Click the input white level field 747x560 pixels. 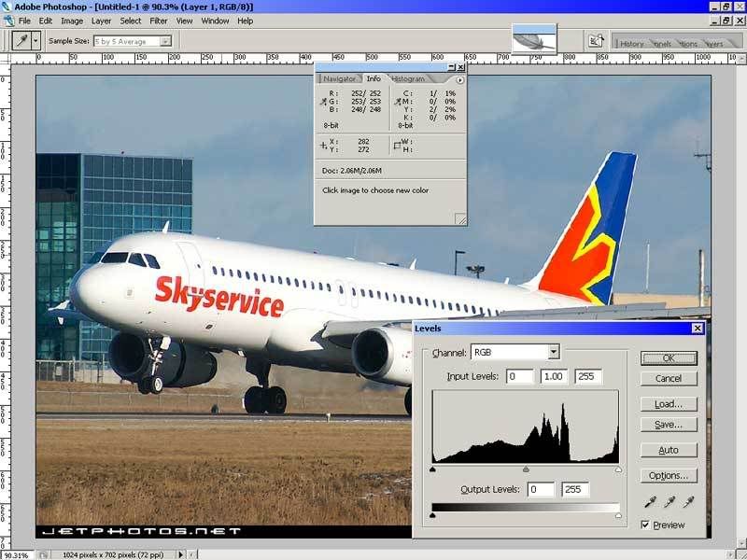(x=588, y=376)
